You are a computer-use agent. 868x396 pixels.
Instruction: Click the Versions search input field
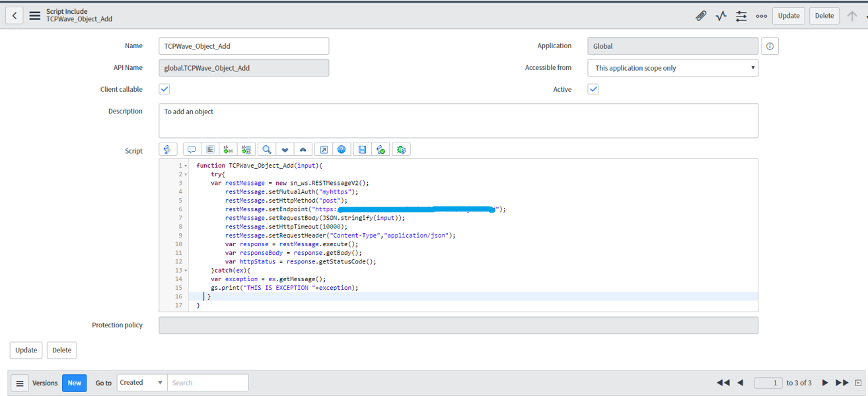point(207,383)
